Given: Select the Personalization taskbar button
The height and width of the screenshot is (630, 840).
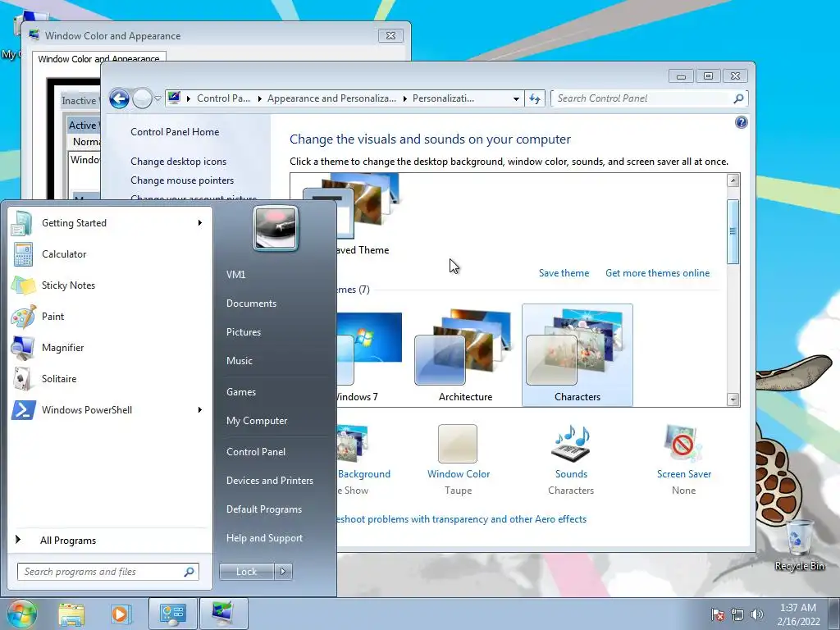Looking at the screenshot, I should click(x=223, y=614).
